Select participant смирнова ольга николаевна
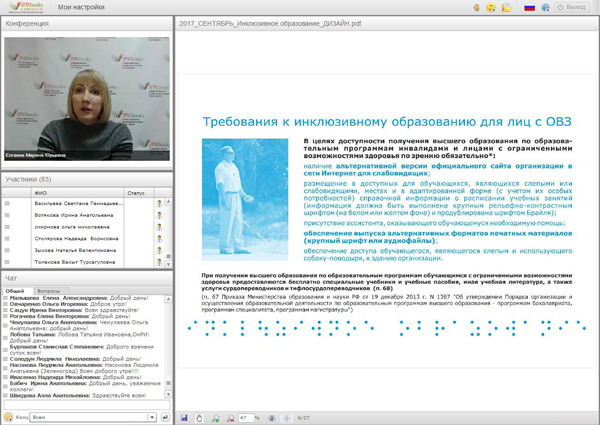Image resolution: width=600 pixels, height=425 pixels. (x=72, y=227)
